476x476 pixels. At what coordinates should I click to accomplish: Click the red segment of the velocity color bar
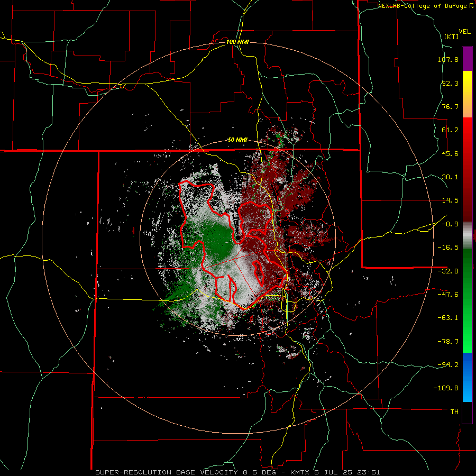click(467, 169)
